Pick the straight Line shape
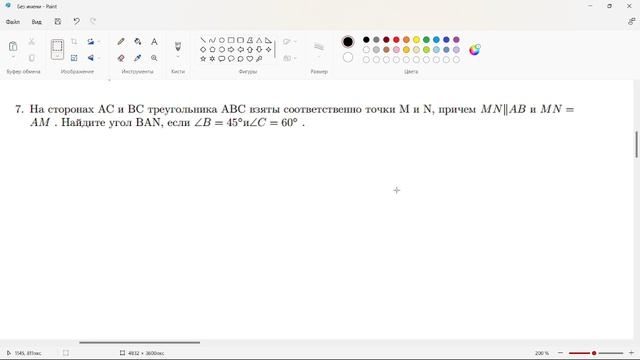The image size is (640, 360). pyautogui.click(x=203, y=40)
